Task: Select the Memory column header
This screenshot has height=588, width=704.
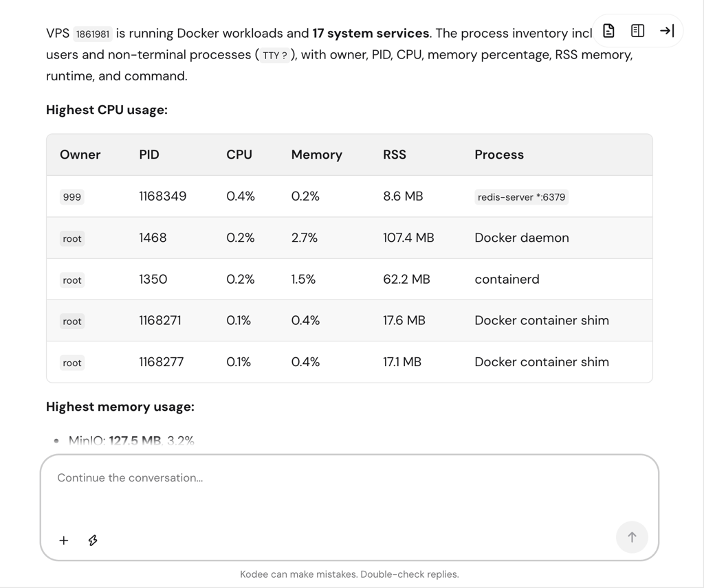Action: coord(316,155)
